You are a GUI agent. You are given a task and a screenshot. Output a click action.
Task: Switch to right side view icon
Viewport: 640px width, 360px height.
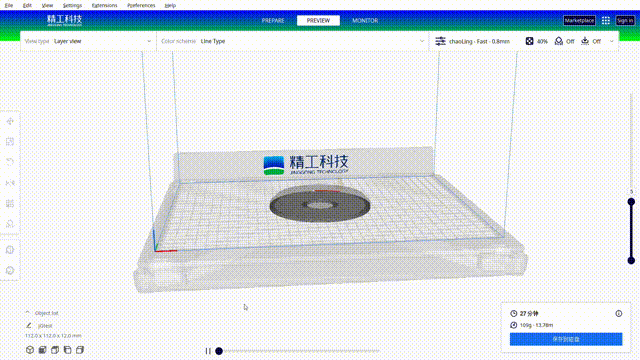pyautogui.click(x=80, y=350)
